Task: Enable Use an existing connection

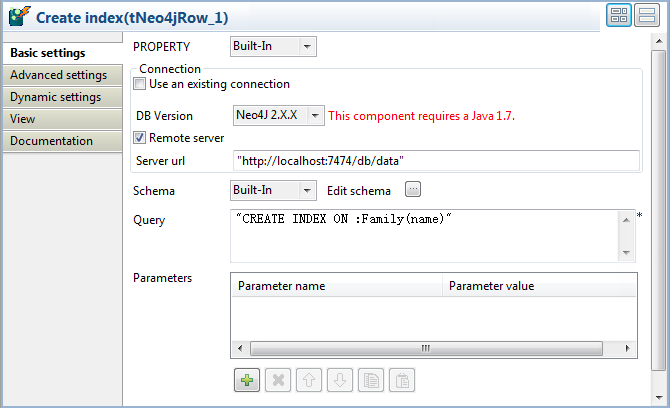Action: (139, 84)
